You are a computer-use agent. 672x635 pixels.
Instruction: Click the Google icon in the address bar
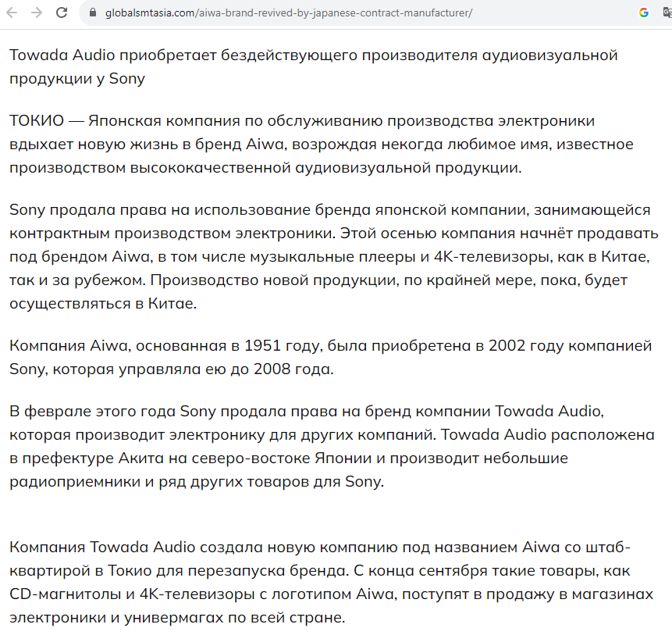pos(644,12)
